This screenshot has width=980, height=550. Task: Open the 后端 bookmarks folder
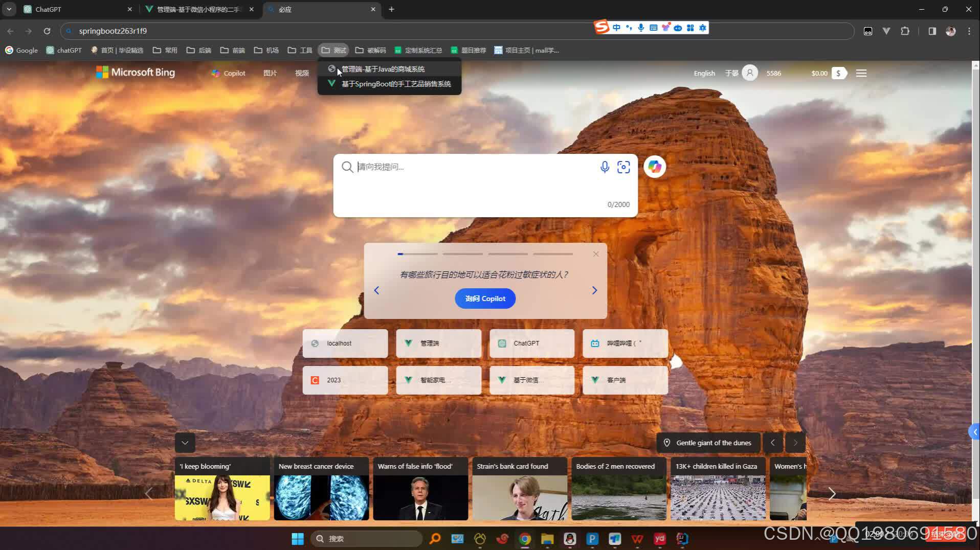(x=199, y=50)
